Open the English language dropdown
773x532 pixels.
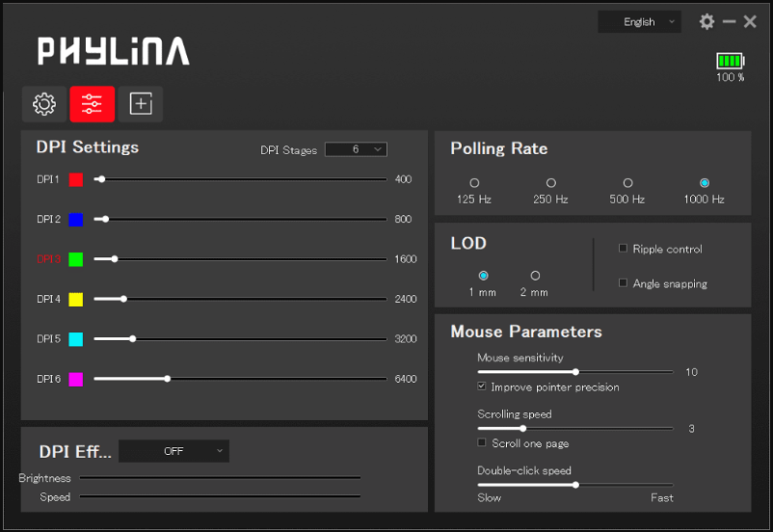pos(639,21)
